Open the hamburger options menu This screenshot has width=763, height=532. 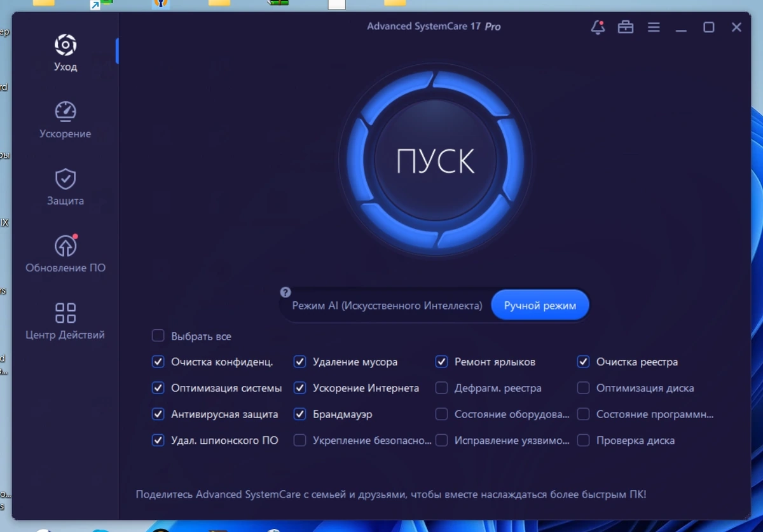coord(654,27)
